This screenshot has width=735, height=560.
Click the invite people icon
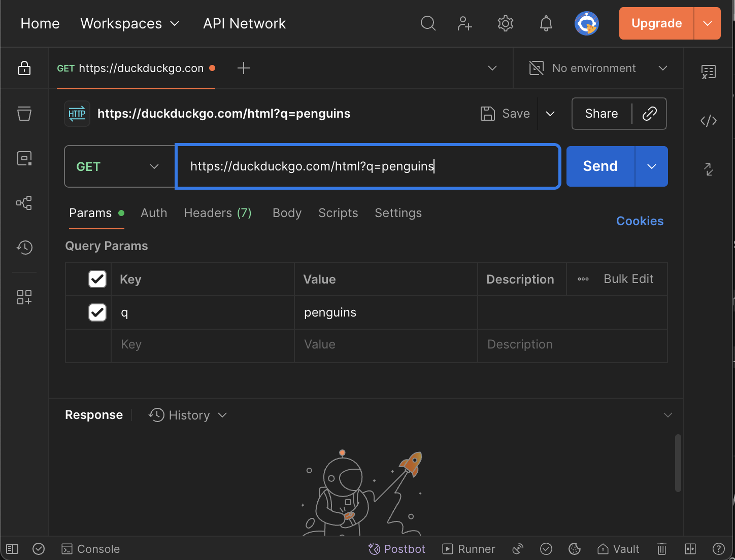pyautogui.click(x=464, y=23)
